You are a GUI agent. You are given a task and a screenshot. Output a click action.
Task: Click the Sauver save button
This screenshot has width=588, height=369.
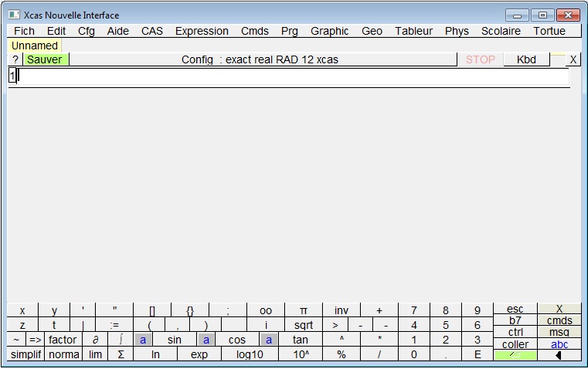point(44,59)
